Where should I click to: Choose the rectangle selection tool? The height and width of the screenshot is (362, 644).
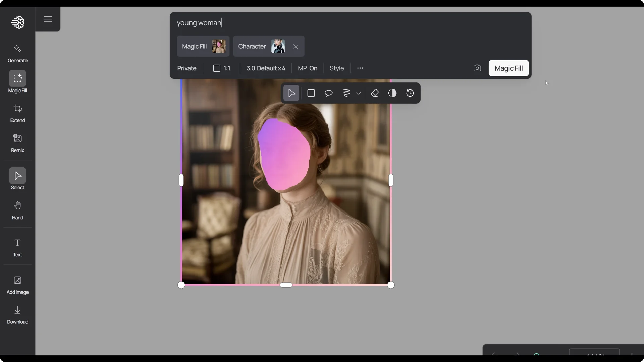(311, 93)
